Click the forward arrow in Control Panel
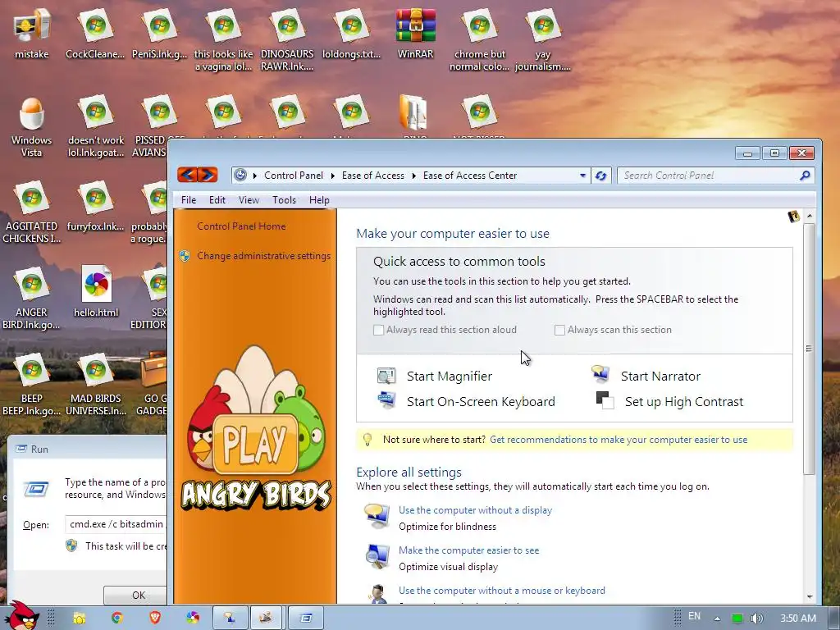Viewport: 840px width, 630px height. pyautogui.click(x=208, y=175)
